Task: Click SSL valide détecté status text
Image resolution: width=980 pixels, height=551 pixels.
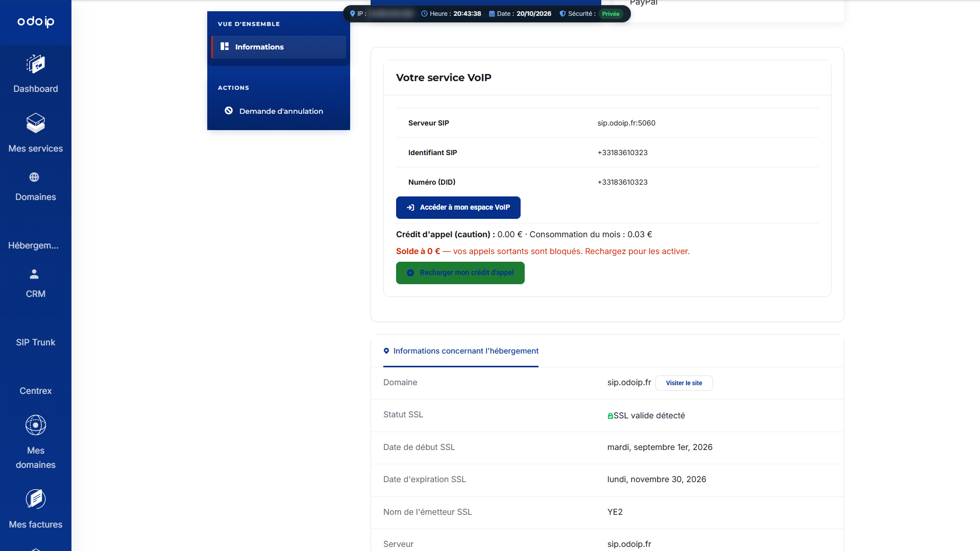Action: pos(649,416)
